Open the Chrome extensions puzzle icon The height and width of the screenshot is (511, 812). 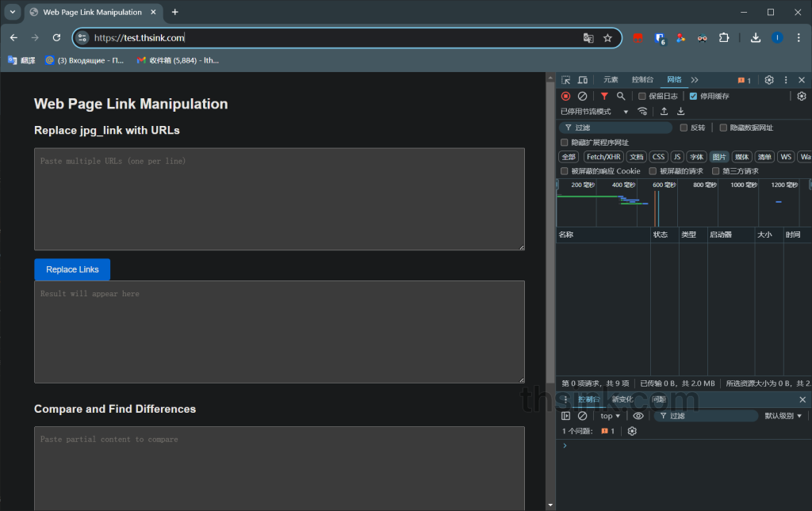pyautogui.click(x=724, y=37)
